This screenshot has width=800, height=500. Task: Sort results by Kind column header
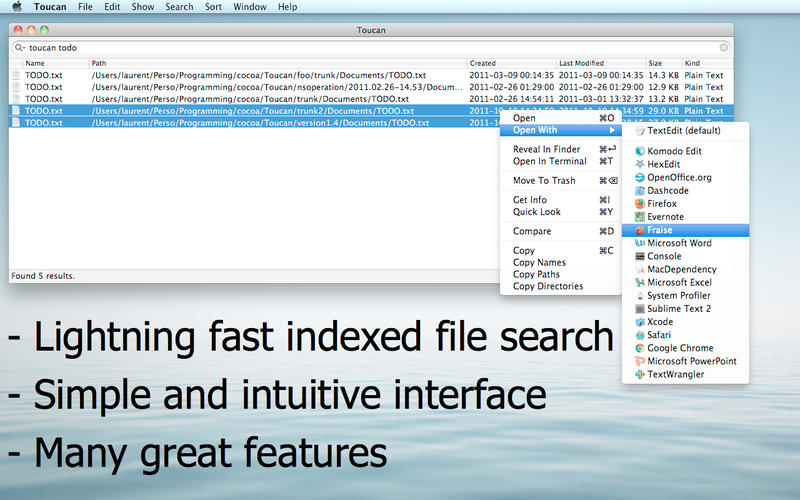coord(708,63)
